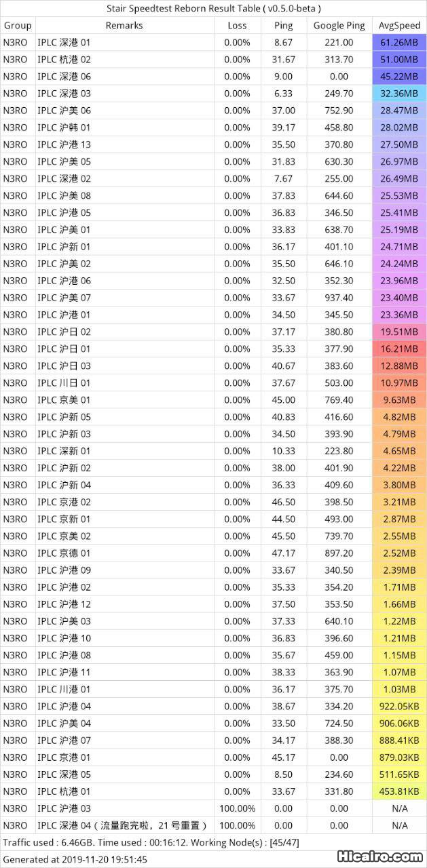The width and height of the screenshot is (427, 868).
Task: Click the Group column header
Action: 18,26
